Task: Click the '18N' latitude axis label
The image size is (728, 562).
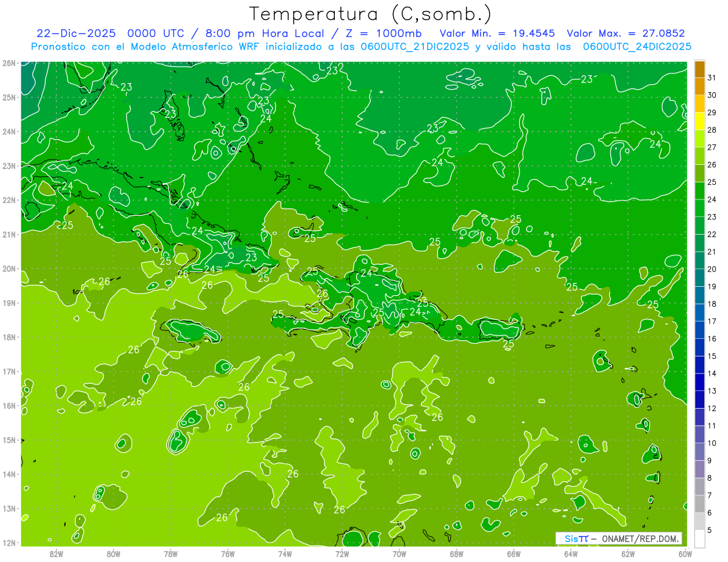Action: [9, 337]
